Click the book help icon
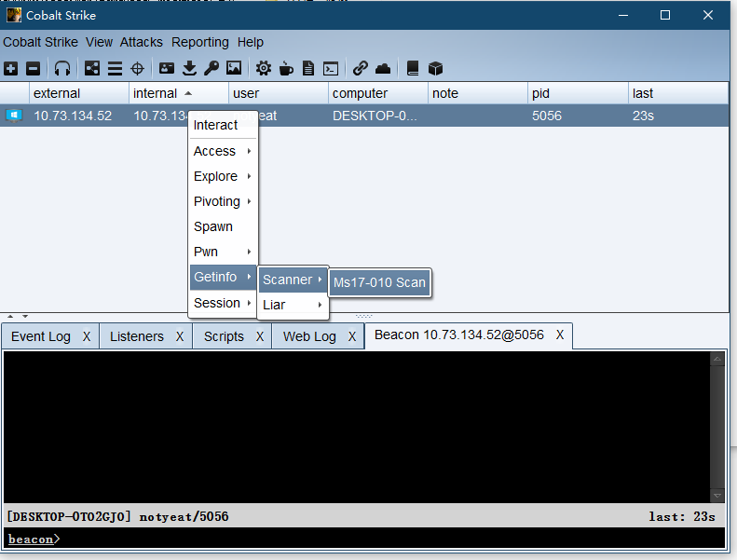The height and width of the screenshot is (560, 737). [x=413, y=69]
